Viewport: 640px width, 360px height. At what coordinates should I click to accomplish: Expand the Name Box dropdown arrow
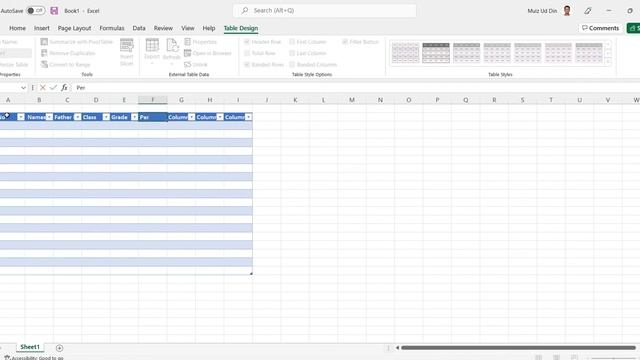[23, 88]
